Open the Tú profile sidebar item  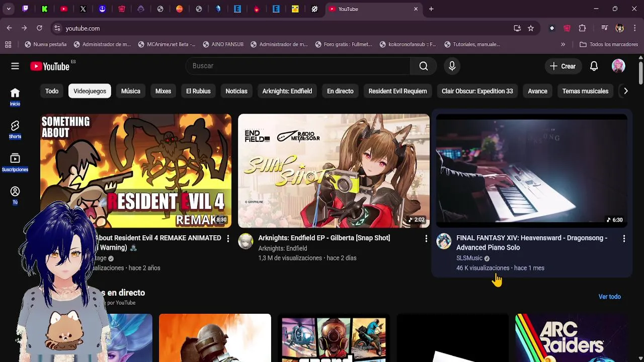coord(15,195)
